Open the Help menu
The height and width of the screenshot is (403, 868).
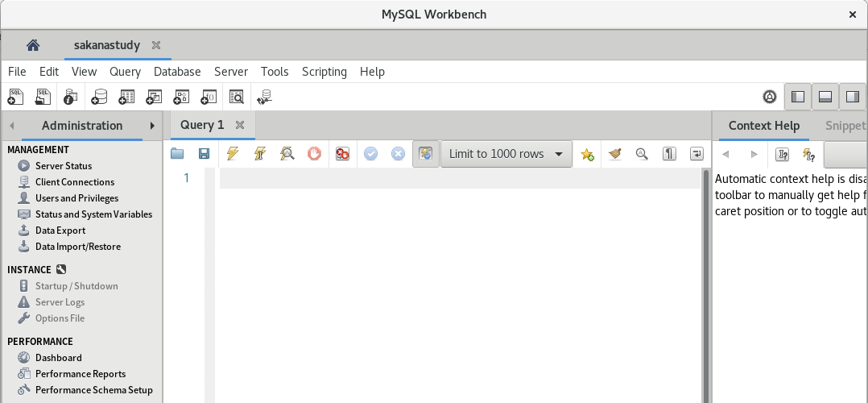(372, 72)
